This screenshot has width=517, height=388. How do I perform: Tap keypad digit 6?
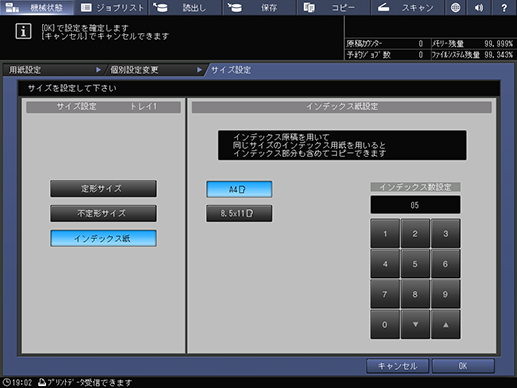[x=446, y=264]
